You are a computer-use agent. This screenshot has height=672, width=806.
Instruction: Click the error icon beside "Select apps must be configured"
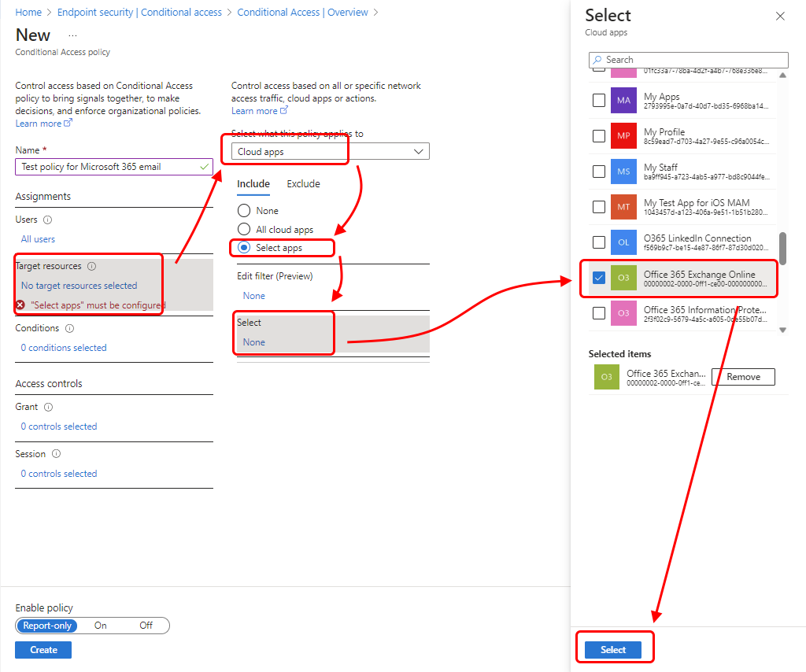pyautogui.click(x=20, y=305)
